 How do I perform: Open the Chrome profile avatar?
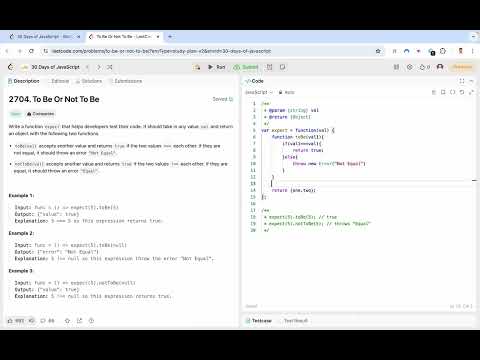point(461,51)
